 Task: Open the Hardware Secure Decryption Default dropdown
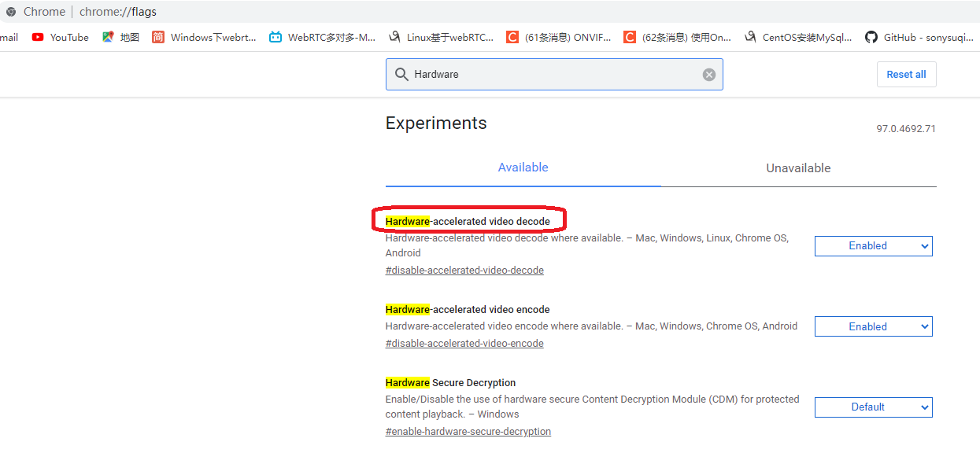(873, 407)
